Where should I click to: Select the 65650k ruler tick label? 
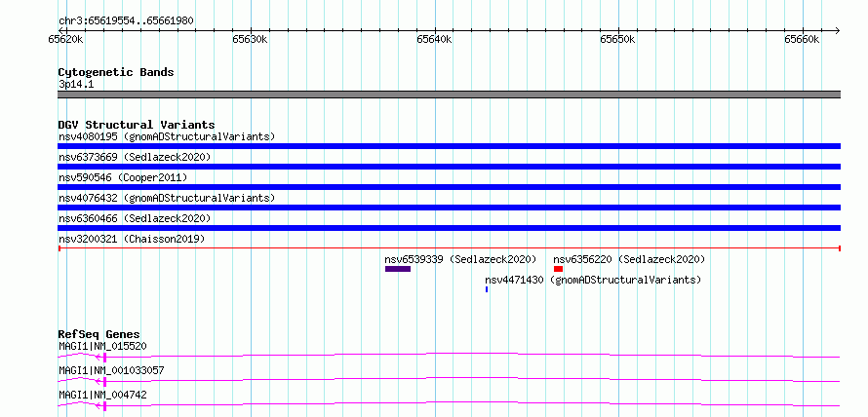617,39
